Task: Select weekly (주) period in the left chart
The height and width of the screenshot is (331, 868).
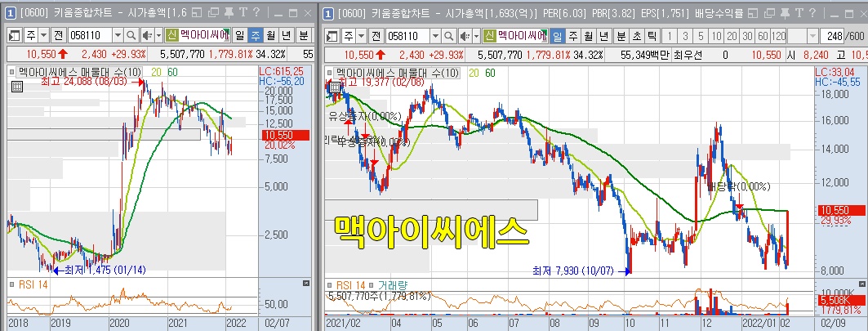Action: (x=256, y=36)
